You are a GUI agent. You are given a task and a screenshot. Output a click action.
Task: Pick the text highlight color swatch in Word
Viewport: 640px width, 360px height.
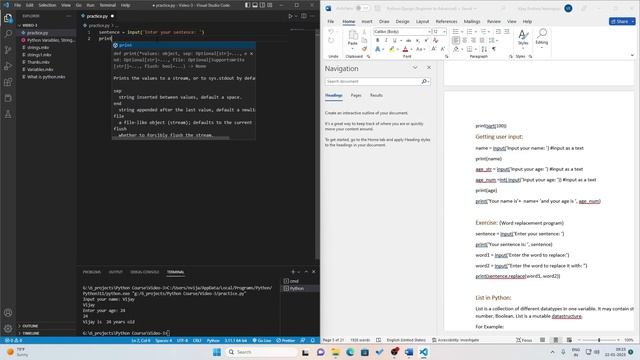(x=391, y=49)
